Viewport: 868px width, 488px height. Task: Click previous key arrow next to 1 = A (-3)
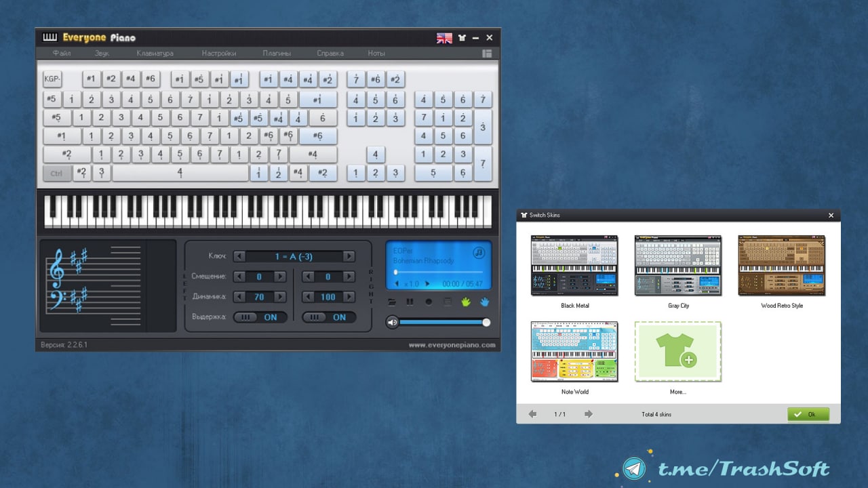click(239, 257)
